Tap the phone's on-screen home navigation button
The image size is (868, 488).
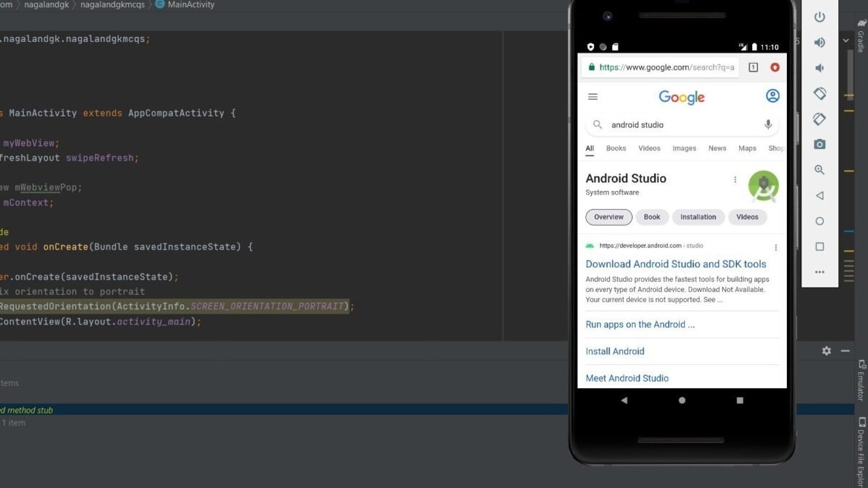coord(681,400)
